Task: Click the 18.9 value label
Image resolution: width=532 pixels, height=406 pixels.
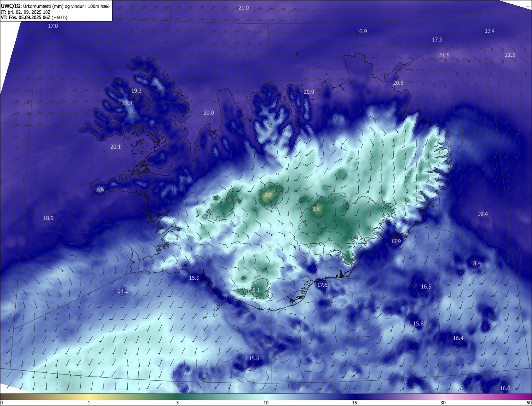Action: coord(48,218)
